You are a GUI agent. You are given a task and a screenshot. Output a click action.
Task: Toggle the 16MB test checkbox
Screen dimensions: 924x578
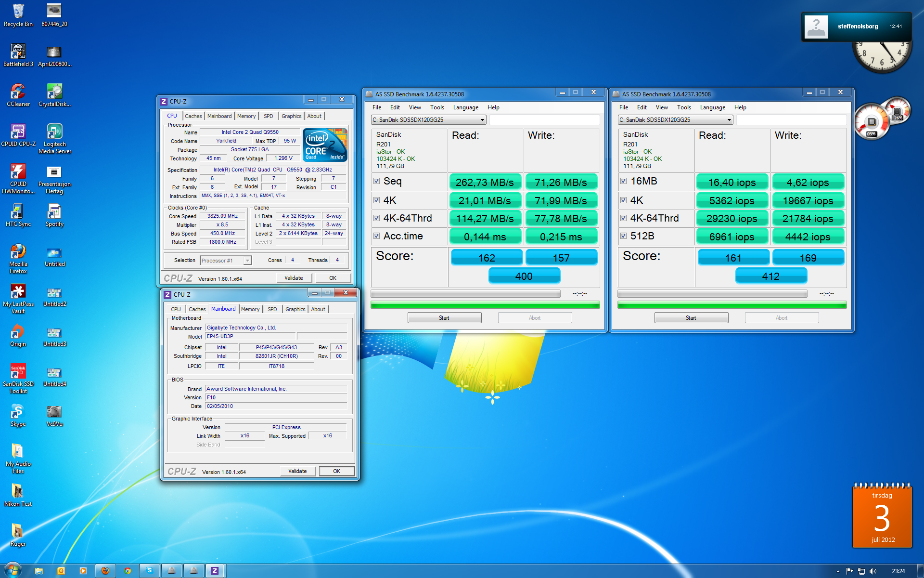[x=624, y=182]
